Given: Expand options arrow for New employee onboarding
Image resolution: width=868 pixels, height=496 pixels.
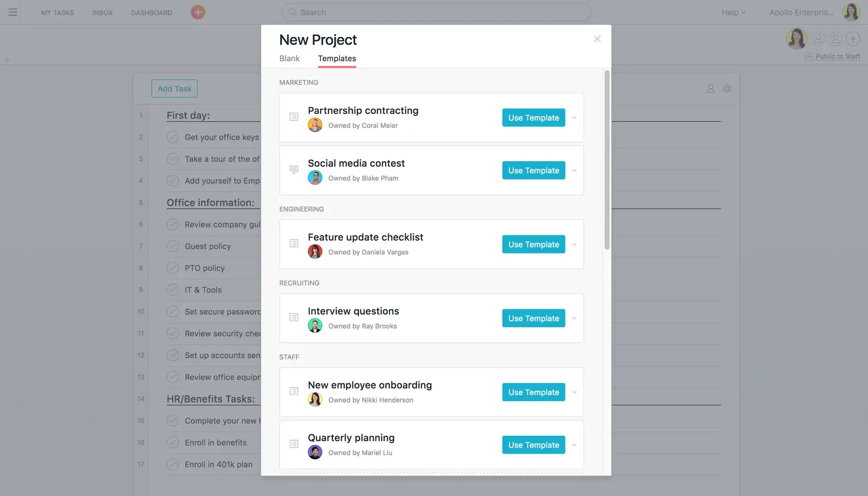Looking at the screenshot, I should pos(574,392).
